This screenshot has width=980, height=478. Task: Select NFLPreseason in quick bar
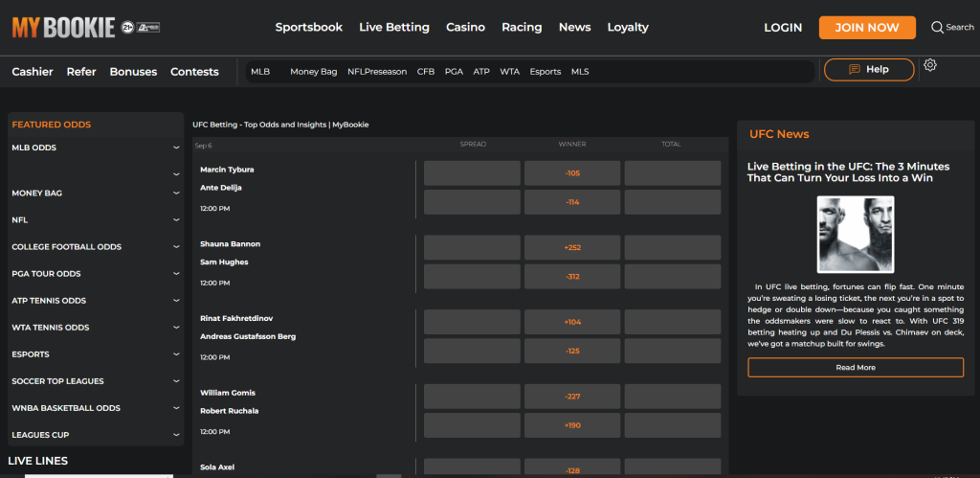pyautogui.click(x=377, y=72)
